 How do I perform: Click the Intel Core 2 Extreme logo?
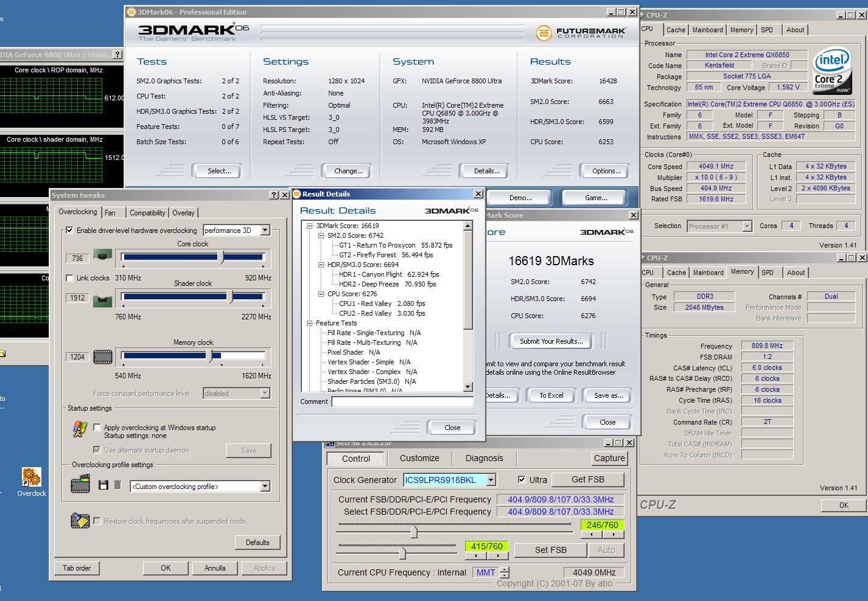click(x=831, y=72)
